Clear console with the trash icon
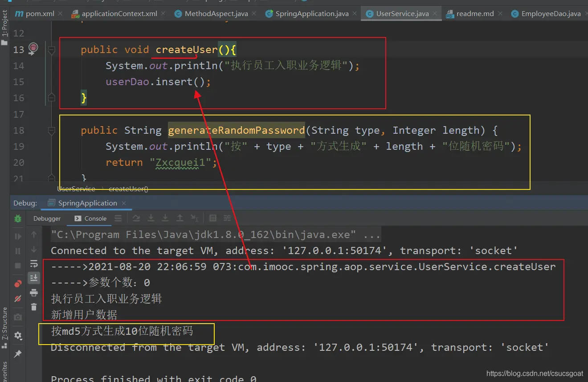The image size is (588, 382). tap(34, 307)
